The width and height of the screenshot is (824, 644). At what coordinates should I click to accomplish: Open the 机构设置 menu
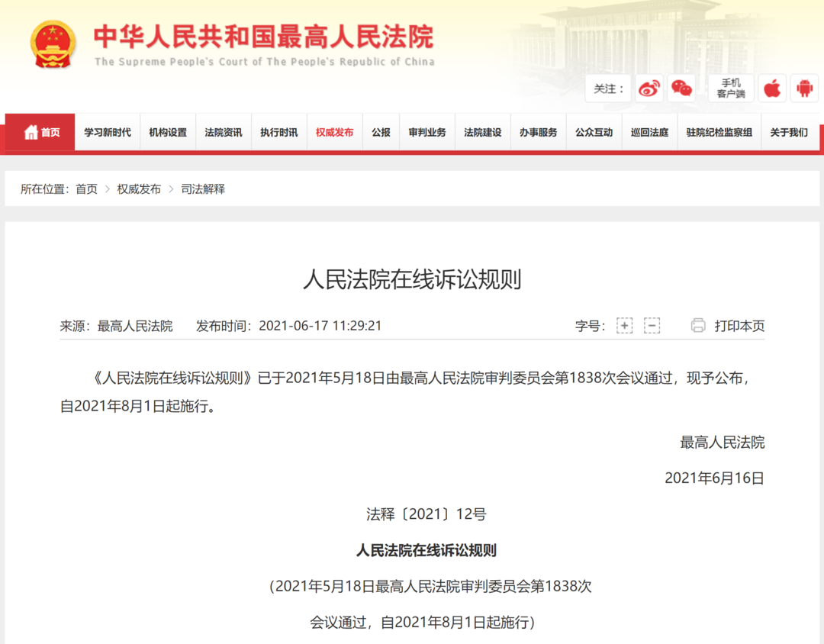[168, 133]
